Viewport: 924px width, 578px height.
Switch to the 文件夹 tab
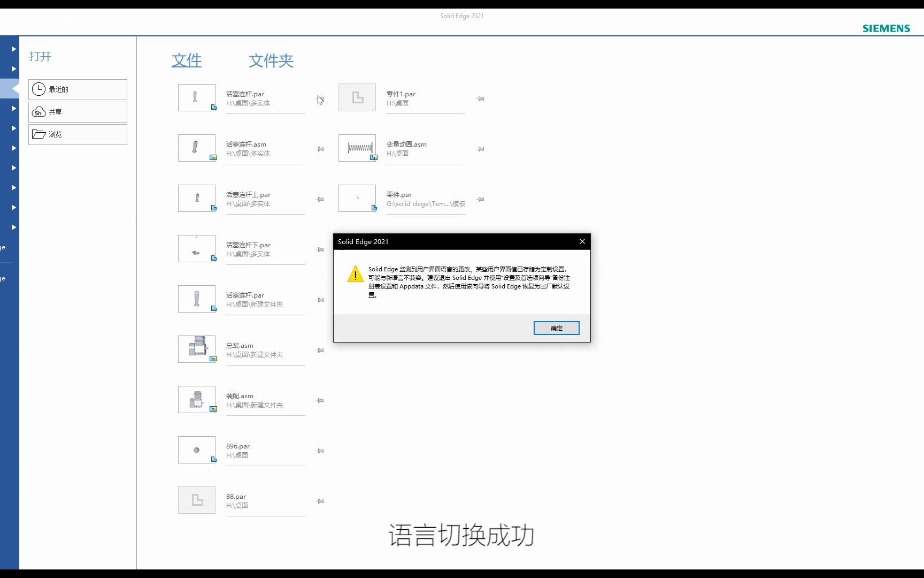pyautogui.click(x=271, y=60)
